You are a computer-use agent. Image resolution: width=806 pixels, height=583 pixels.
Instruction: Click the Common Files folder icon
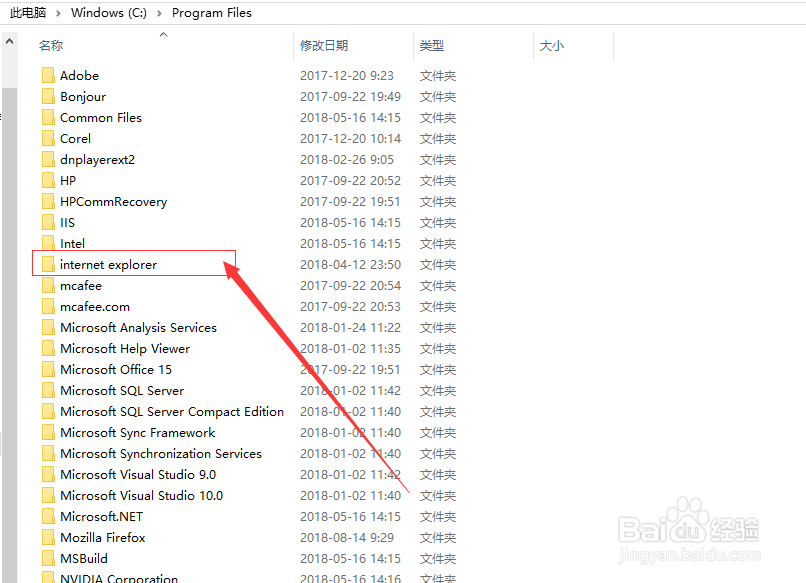coord(48,117)
